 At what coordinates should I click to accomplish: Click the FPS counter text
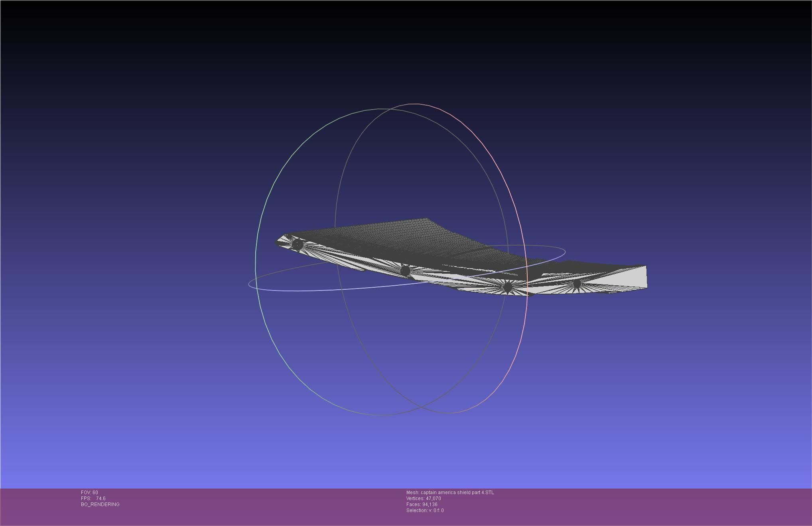(93, 499)
